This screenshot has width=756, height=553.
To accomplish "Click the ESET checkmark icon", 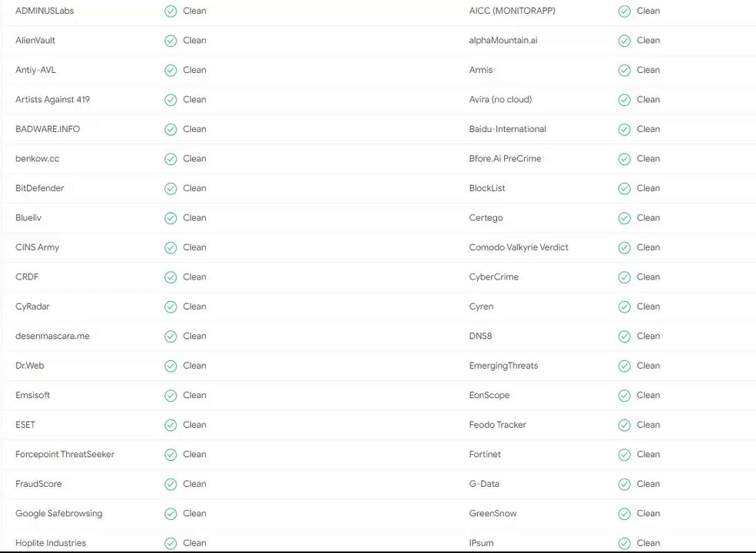I will click(x=171, y=426).
